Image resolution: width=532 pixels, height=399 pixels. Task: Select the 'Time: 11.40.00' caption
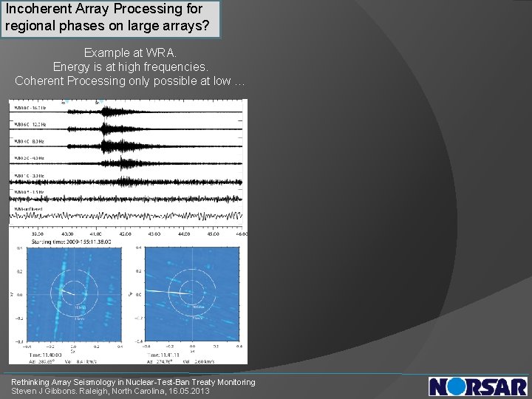46,355
